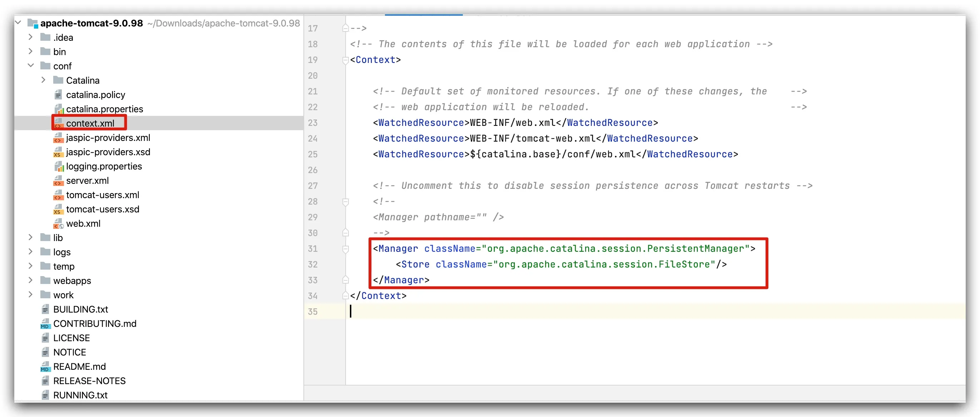Select tomcat-users.xml in the tree
Viewport: 980px width, 417px height.
click(103, 195)
